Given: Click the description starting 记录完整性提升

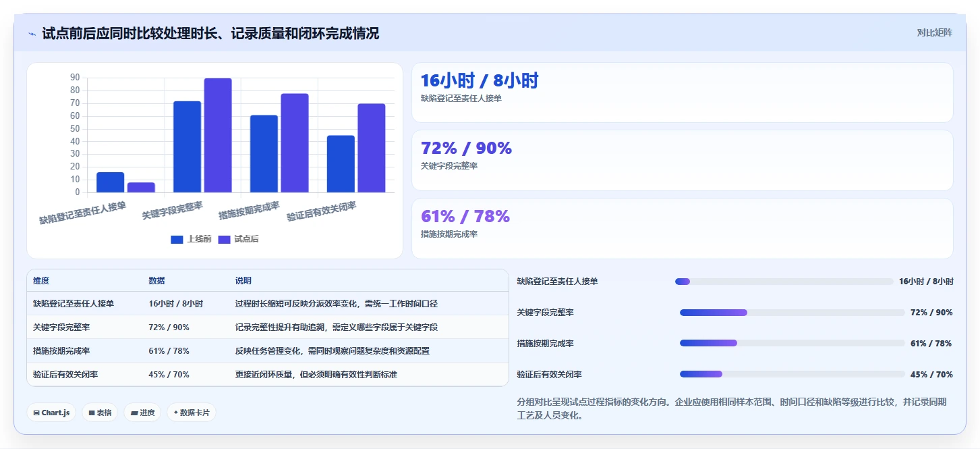Looking at the screenshot, I should [x=337, y=327].
